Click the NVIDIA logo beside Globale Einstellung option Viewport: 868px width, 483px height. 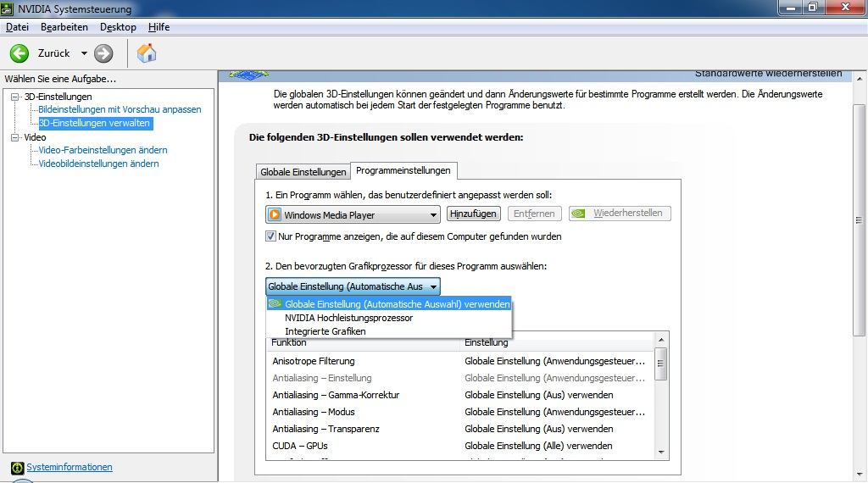coord(275,303)
